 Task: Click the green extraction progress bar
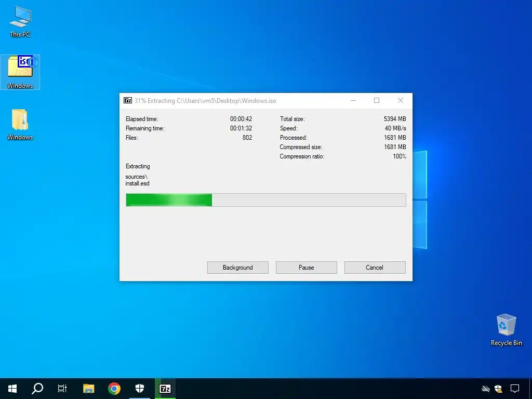[x=265, y=200]
